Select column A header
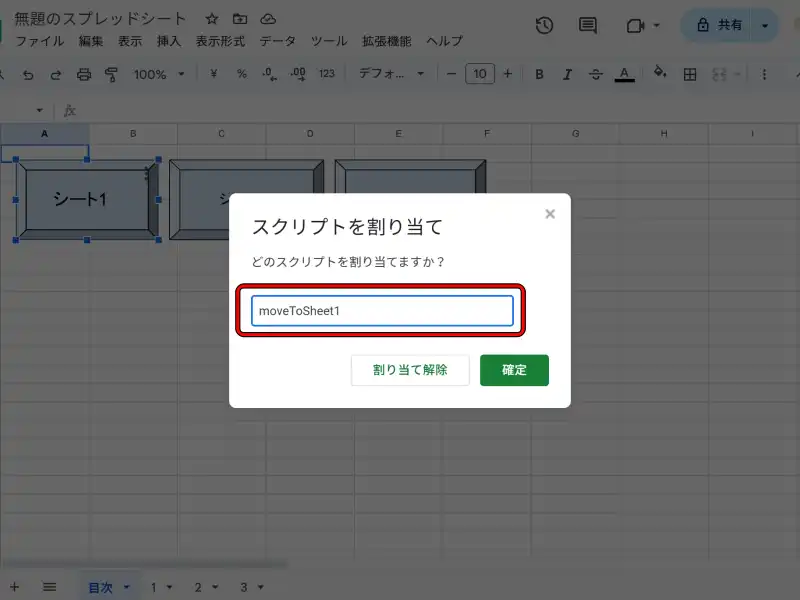 (44, 134)
